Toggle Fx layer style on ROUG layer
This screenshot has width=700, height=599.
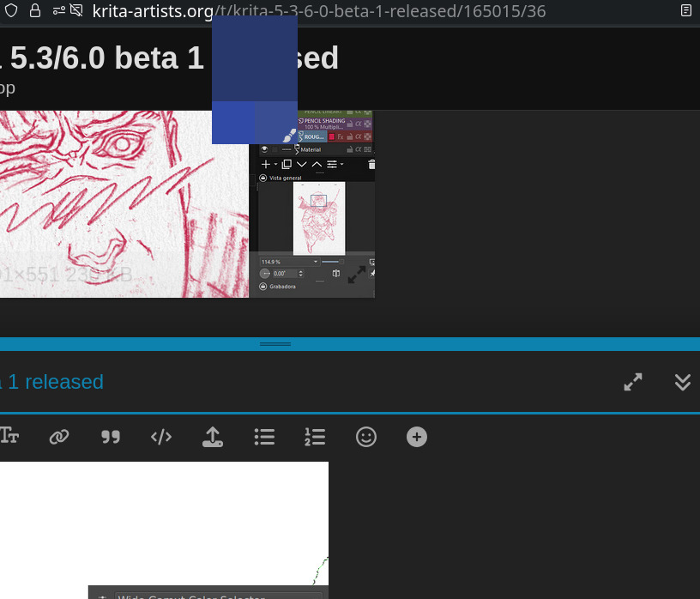[341, 136]
